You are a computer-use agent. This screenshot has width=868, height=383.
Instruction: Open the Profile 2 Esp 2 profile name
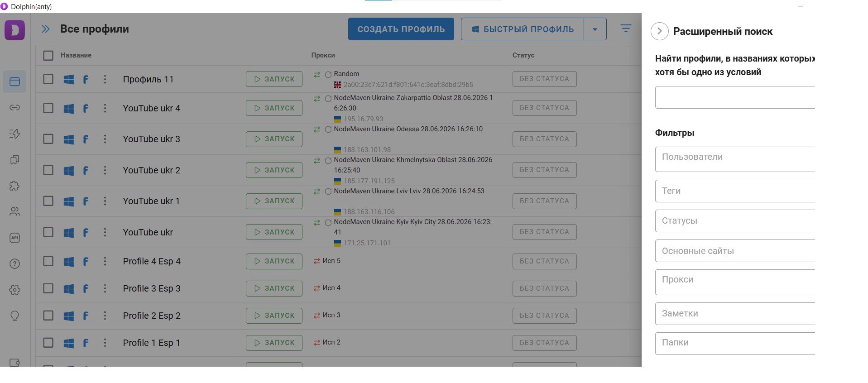[152, 316]
